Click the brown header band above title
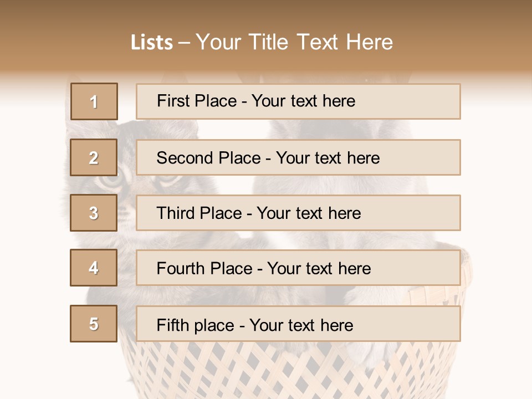Screen dimensions: 532x399 (266, 14)
